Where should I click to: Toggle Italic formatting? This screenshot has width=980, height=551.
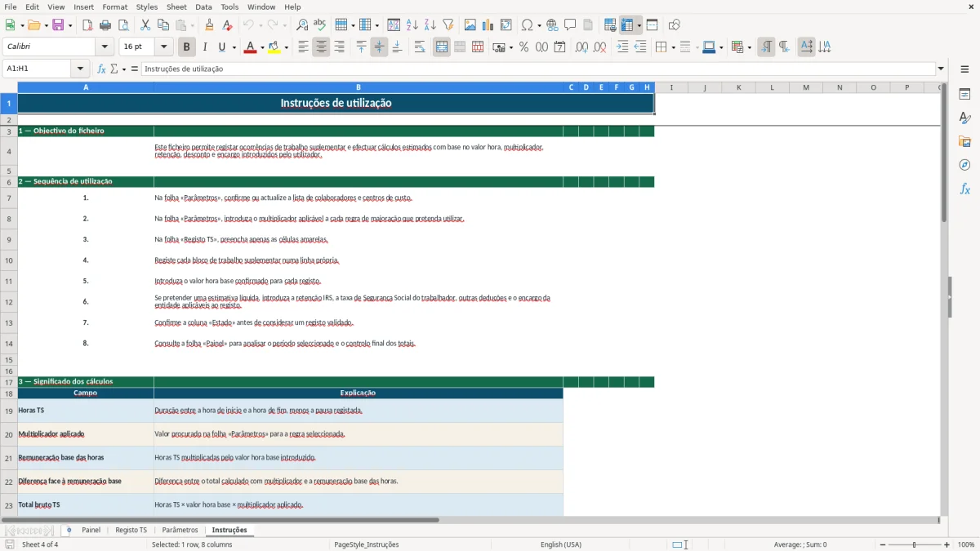click(205, 47)
